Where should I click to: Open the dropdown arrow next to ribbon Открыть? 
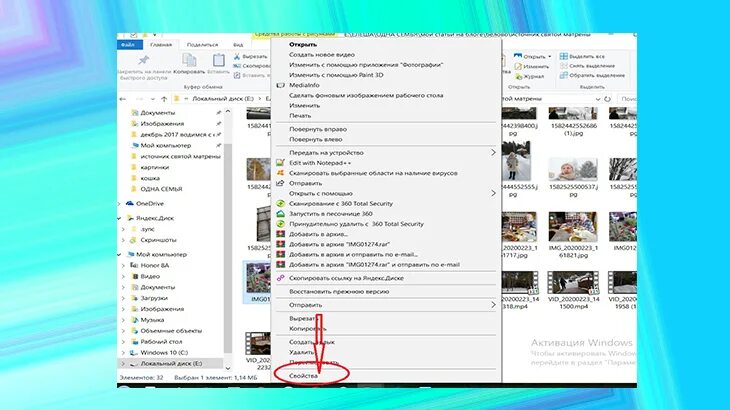pos(550,56)
